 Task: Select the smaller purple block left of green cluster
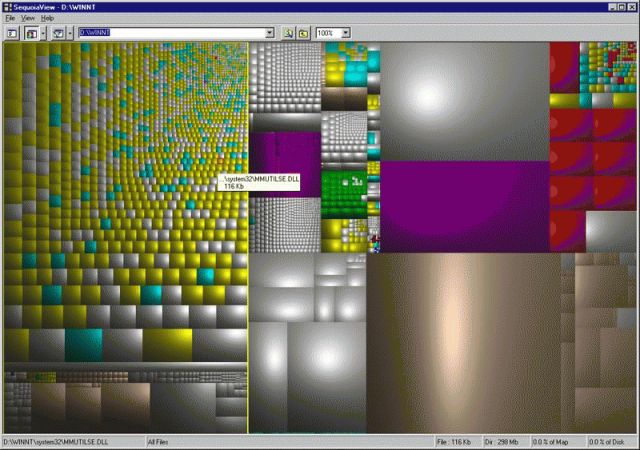[x=285, y=164]
